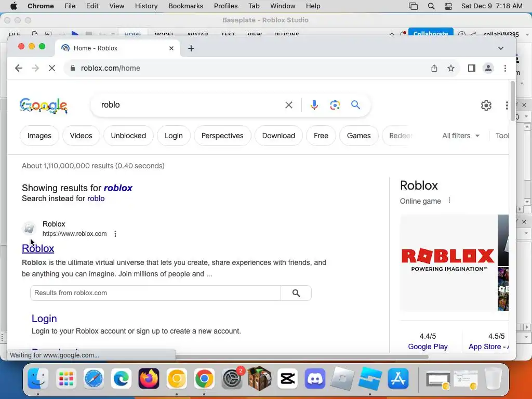Select the Videos filter chip
532x399 pixels.
coord(81,136)
